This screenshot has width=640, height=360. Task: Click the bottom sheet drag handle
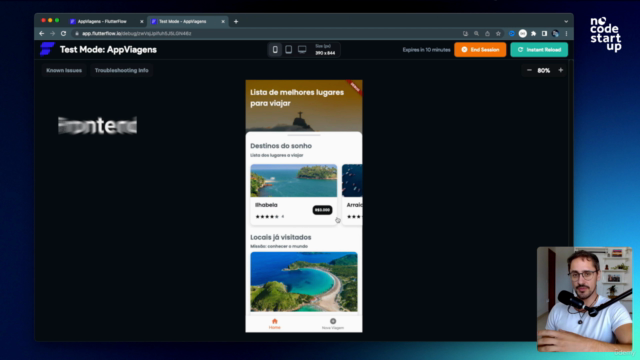(304, 135)
